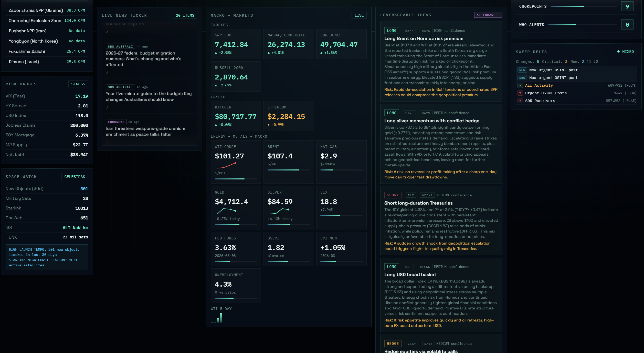The image size is (644, 353).
Task: Open link arrow under education dept headline
Action: click(107, 32)
